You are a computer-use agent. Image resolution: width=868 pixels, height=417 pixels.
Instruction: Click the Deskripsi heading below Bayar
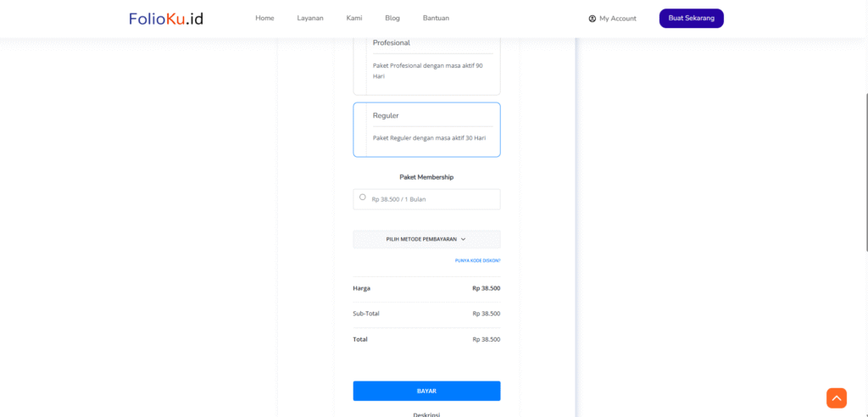coord(426,414)
